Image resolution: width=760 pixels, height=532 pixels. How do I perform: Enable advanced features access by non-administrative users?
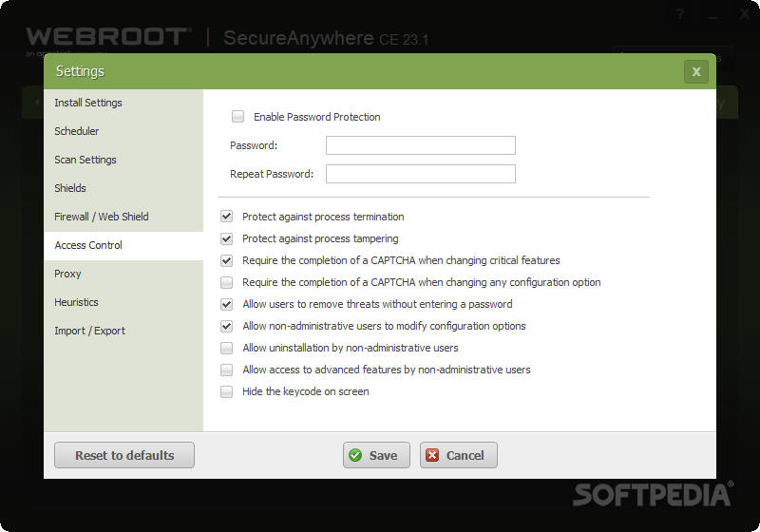[226, 370]
